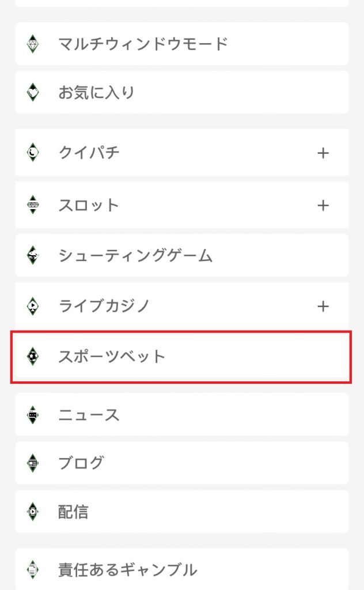Open the ニュース page link
Screen dimensions: 364x590
(x=89, y=415)
